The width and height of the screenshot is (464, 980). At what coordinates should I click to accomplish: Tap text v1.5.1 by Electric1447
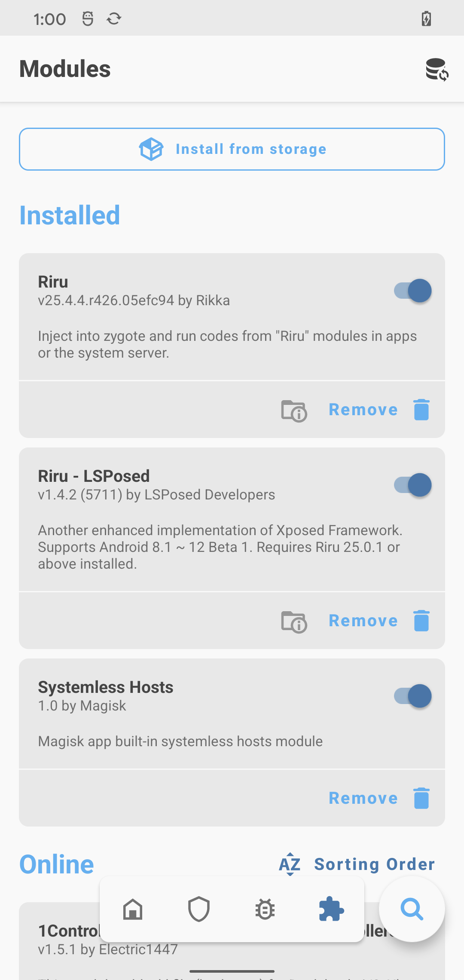point(108,949)
